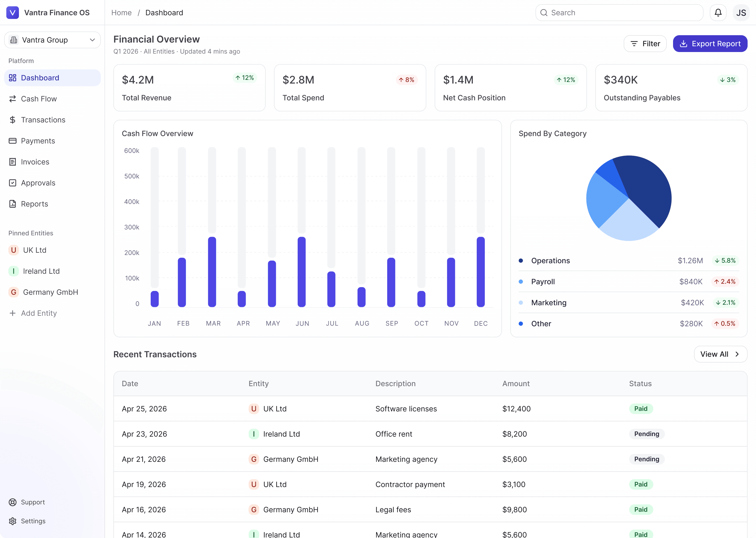
Task: Click the building icon in Vantra Group selector
Action: pos(14,40)
